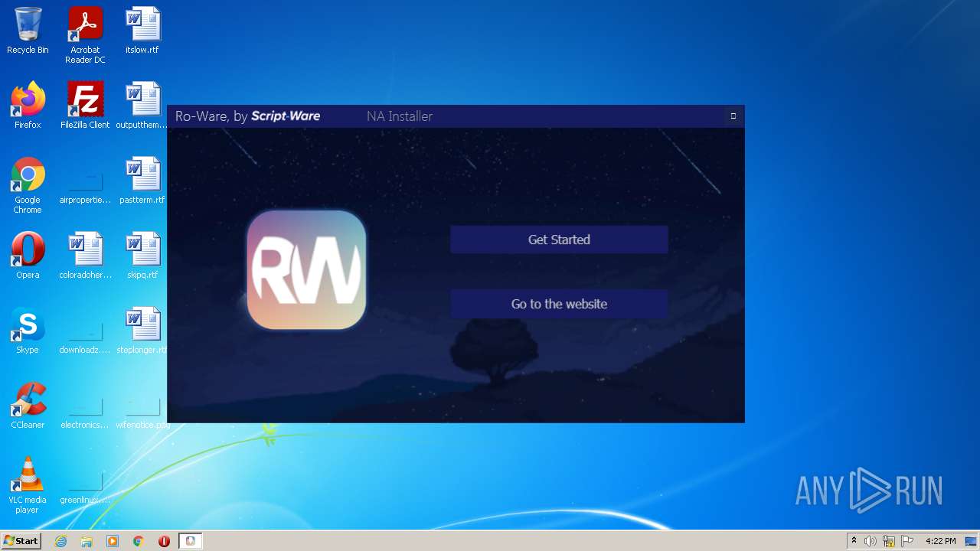Click Go to the website button
This screenshot has width=980, height=551.
coord(559,304)
